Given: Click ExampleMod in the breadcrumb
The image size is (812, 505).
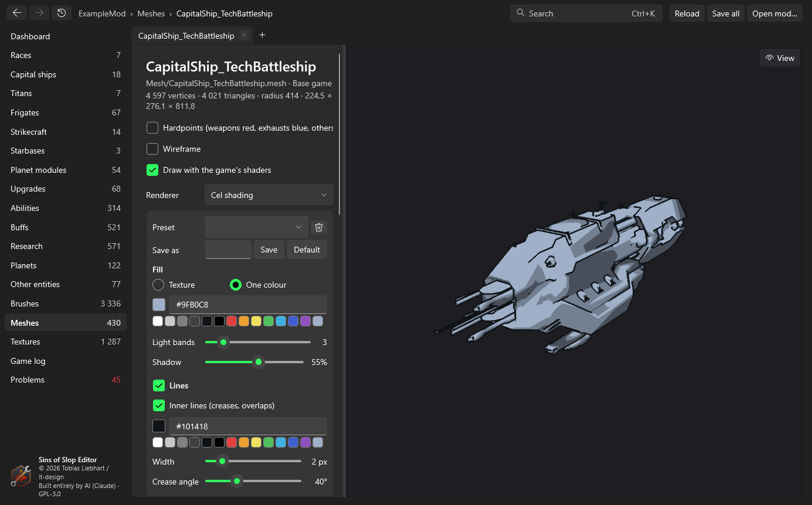Looking at the screenshot, I should click(x=102, y=13).
